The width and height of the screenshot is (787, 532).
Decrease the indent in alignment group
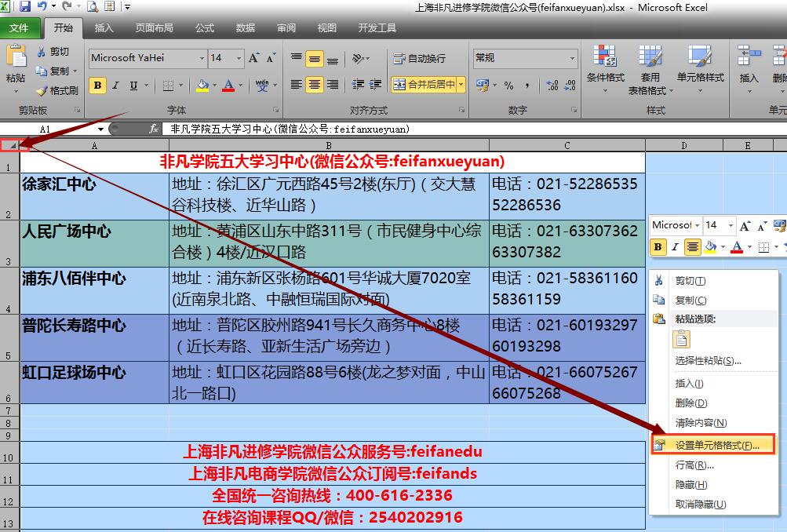coord(358,84)
